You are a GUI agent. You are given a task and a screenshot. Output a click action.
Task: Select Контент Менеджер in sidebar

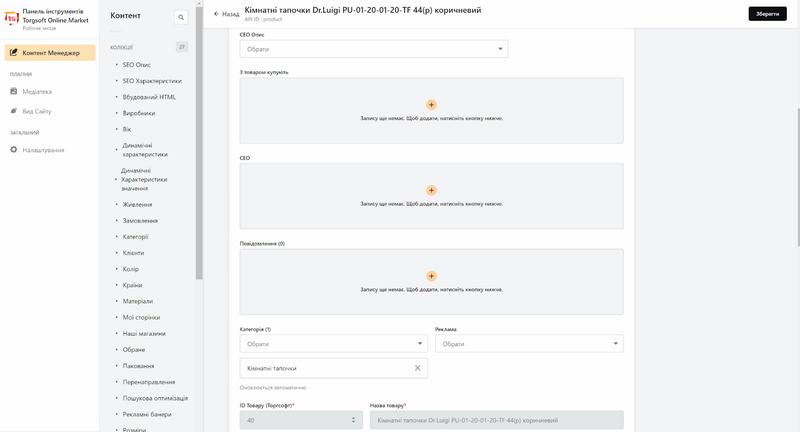click(x=50, y=53)
